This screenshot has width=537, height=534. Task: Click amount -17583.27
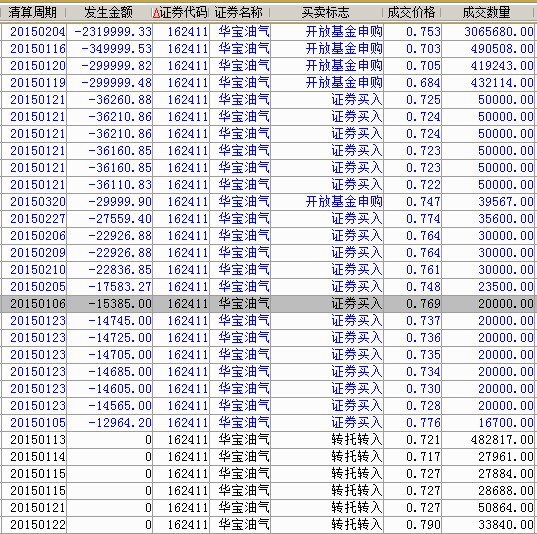(x=120, y=287)
